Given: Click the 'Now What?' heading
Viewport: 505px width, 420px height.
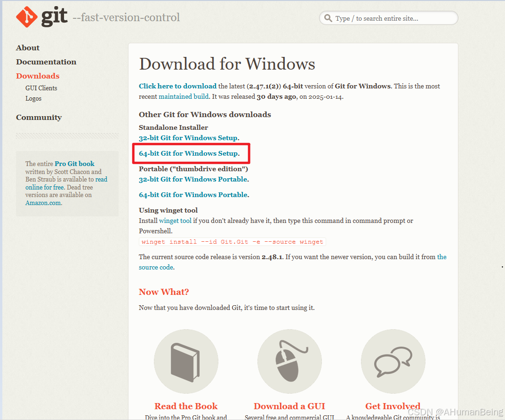Looking at the screenshot, I should (164, 292).
